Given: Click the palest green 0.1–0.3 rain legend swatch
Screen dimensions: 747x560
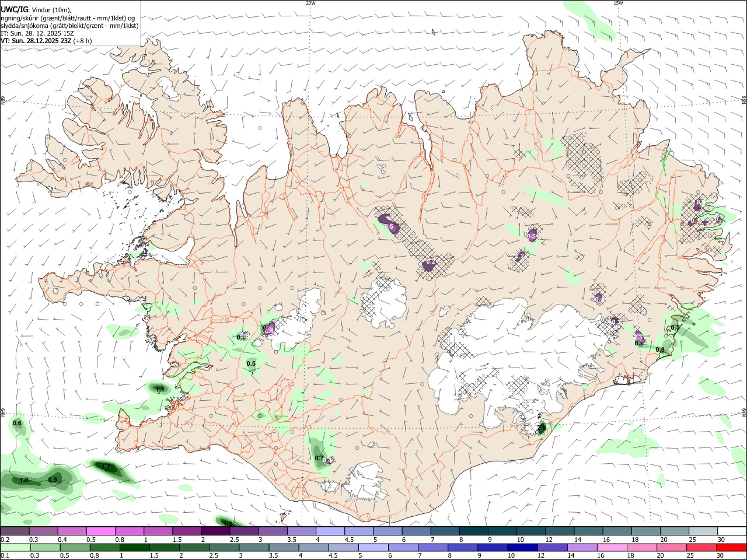Looking at the screenshot, I should click(15, 548).
